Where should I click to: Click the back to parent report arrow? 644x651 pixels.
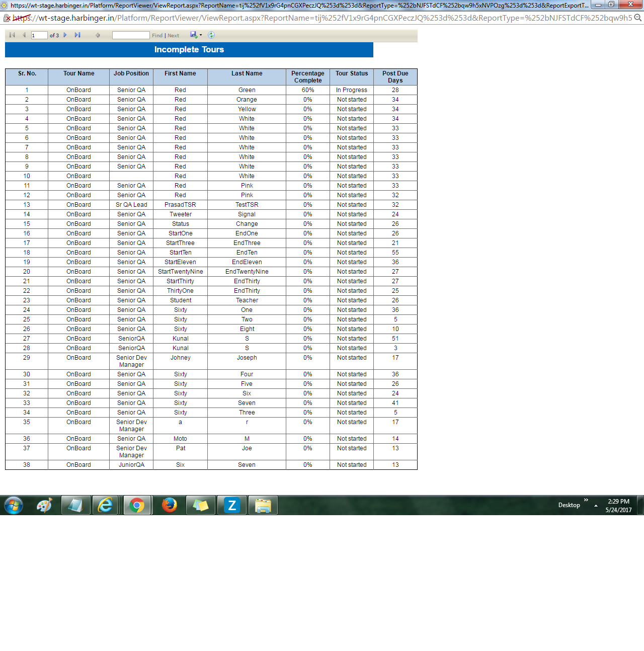[98, 35]
